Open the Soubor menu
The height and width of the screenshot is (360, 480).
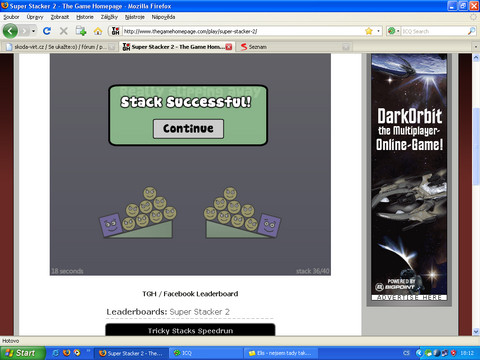click(11, 17)
